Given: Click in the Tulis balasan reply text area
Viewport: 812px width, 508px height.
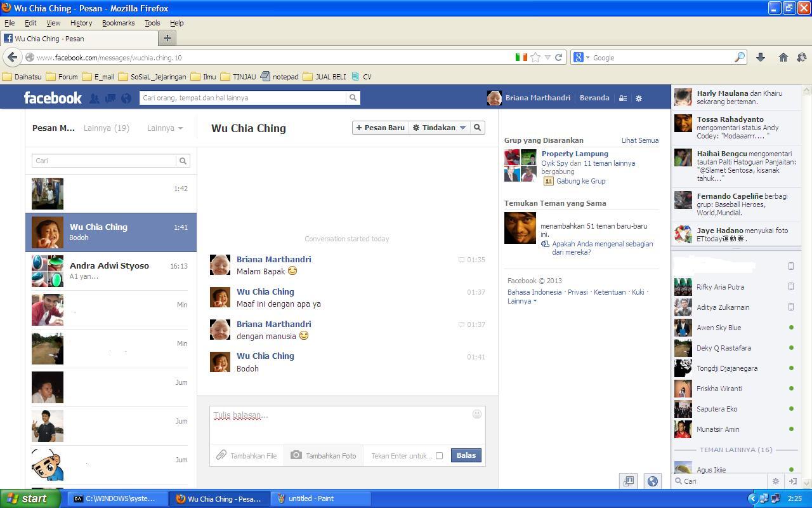Looking at the screenshot, I should (348, 425).
